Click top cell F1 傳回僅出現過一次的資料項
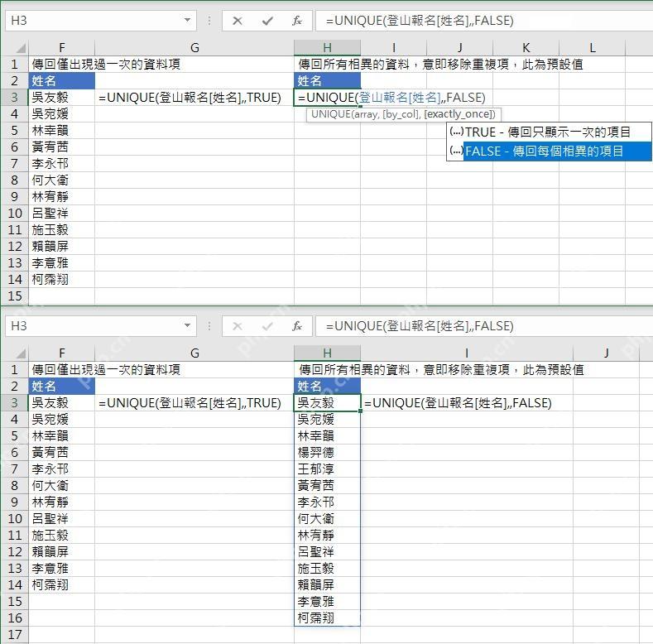Viewport: 653px width, 644px height. (106, 64)
